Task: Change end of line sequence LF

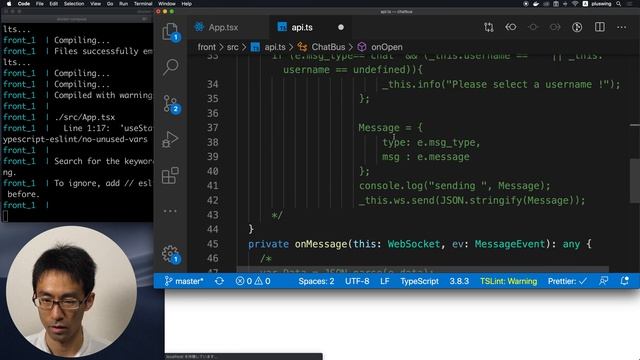Action: pyautogui.click(x=385, y=281)
